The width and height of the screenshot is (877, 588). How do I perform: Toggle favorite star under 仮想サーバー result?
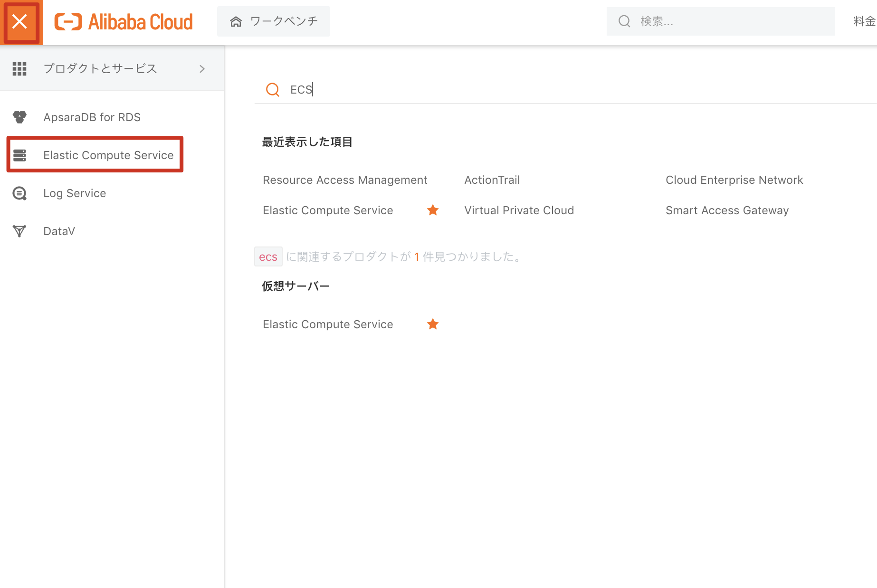click(x=433, y=324)
